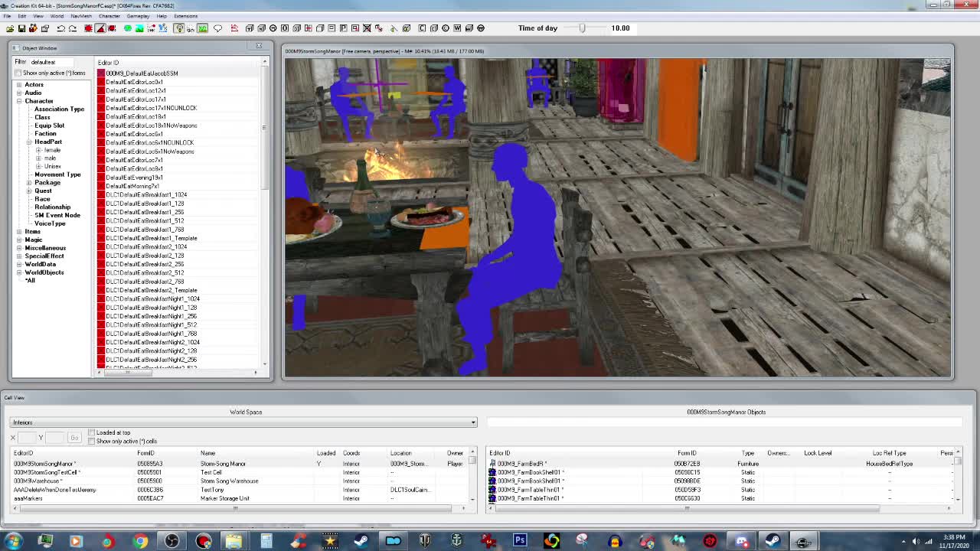Click the speech bubble dialogue icon

[x=218, y=28]
